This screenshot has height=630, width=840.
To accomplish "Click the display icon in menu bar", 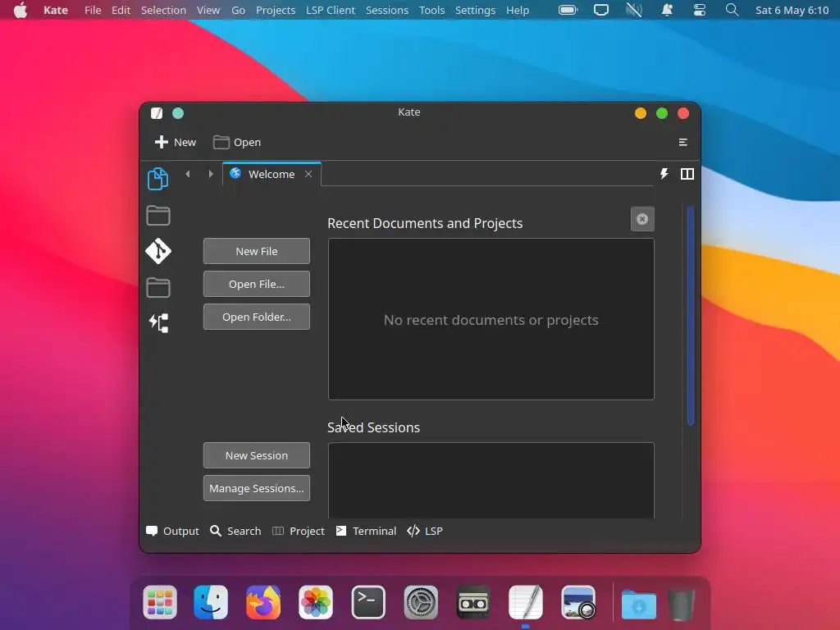I will [601, 10].
